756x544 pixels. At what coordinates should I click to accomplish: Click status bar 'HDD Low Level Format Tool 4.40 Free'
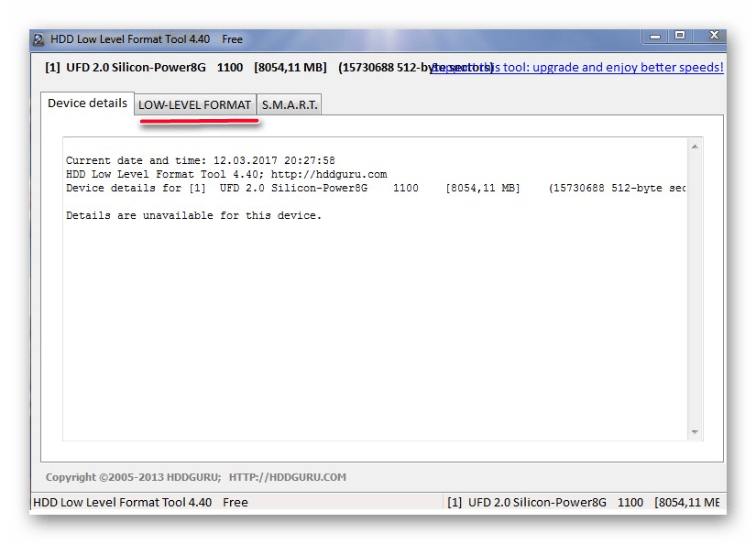[x=140, y=502]
